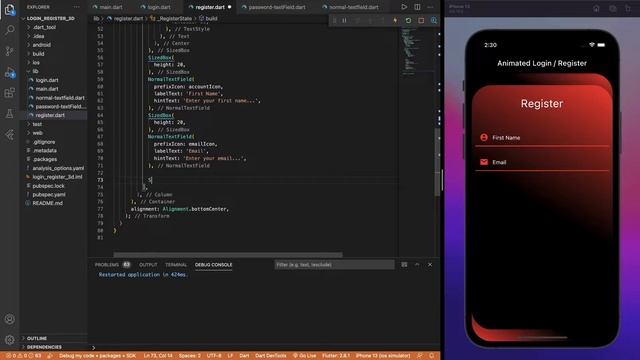The width and height of the screenshot is (640, 360).
Task: Expand the build folder
Action: 38,54
